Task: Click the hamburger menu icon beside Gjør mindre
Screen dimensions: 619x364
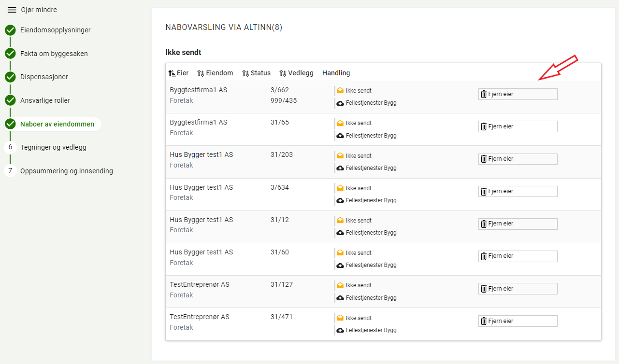Action: (x=12, y=10)
